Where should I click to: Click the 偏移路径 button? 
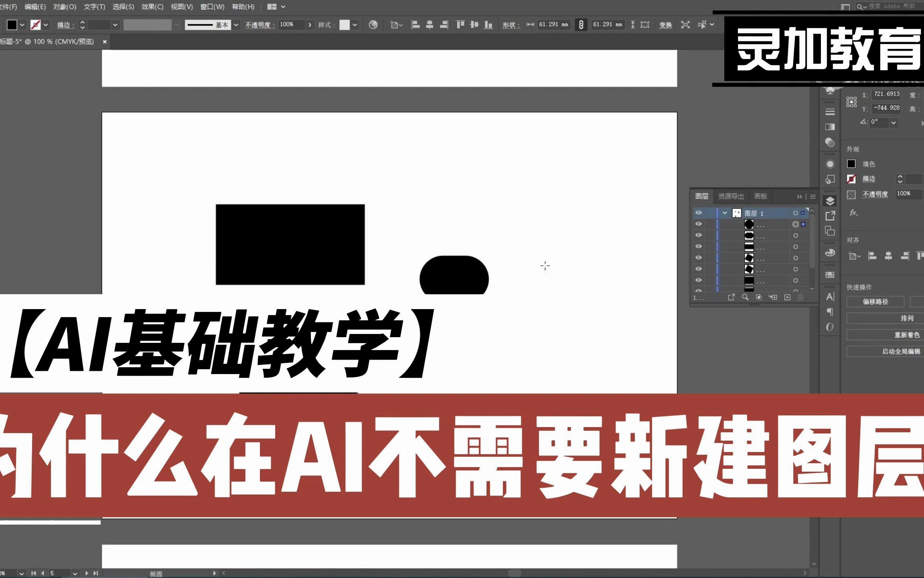coord(875,301)
